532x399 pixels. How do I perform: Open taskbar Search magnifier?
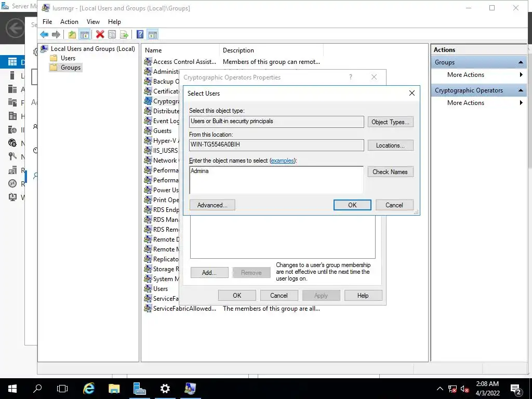click(x=37, y=389)
